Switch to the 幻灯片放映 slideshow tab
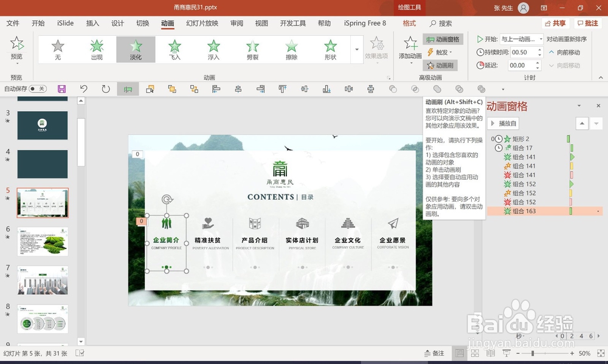This screenshot has width=608, height=364. (202, 23)
